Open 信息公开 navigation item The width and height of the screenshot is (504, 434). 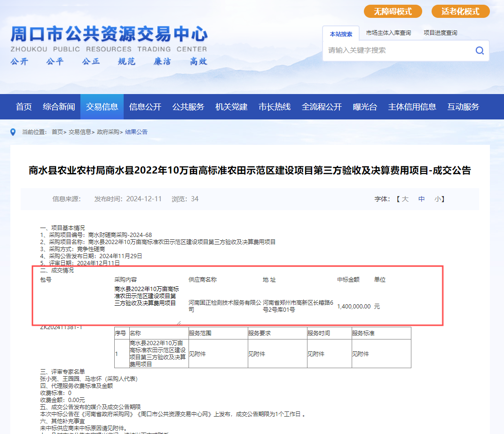tap(145, 107)
